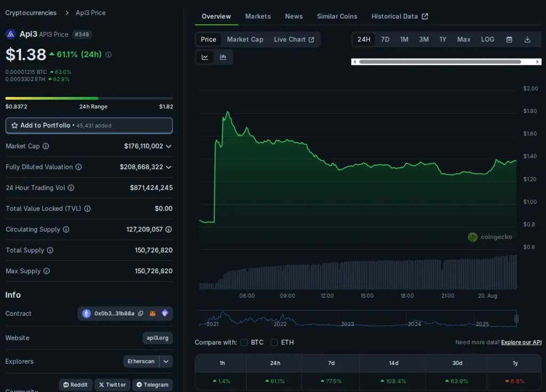Image resolution: width=546 pixels, height=392 pixels.
Task: Copy contract address with copy icon
Action: click(141, 313)
